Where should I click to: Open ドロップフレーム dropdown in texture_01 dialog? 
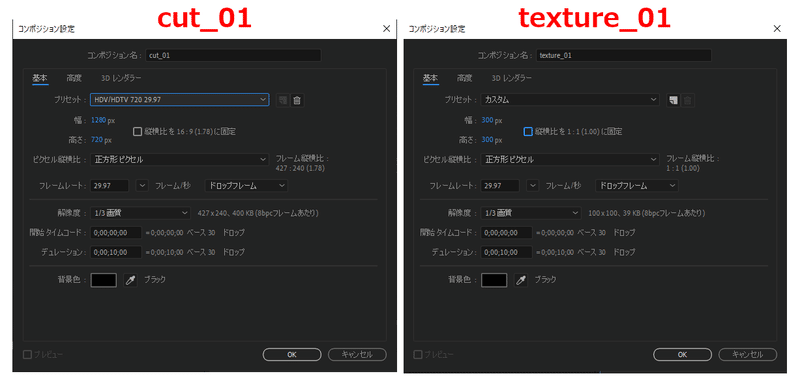tap(637, 186)
